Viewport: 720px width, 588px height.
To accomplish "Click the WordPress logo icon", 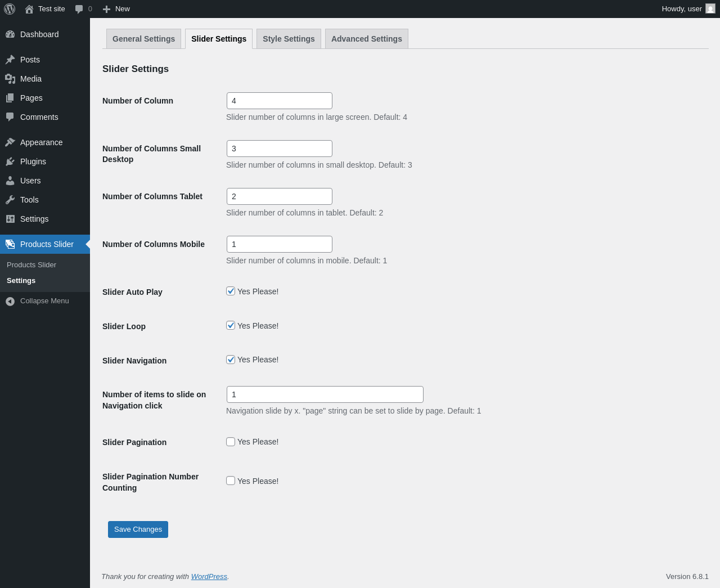I will tap(10, 9).
